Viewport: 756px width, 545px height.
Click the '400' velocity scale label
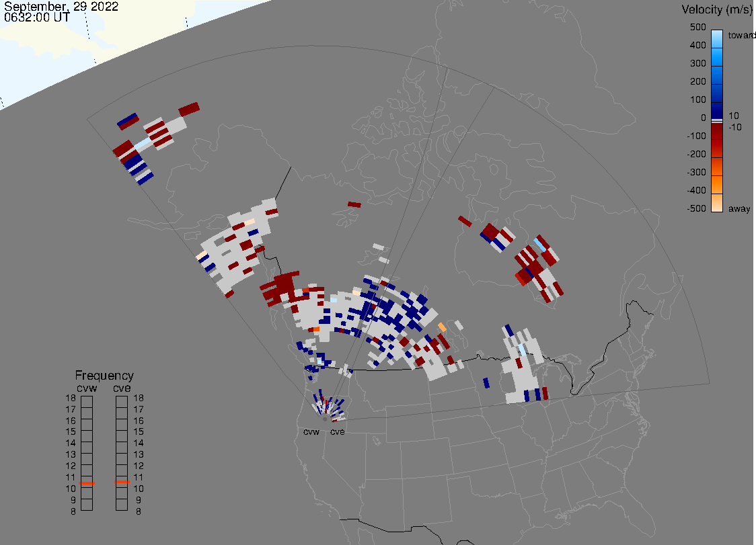(698, 45)
